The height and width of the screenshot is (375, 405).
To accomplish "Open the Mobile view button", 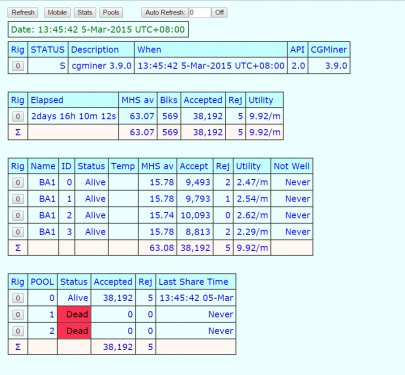I will tap(57, 13).
